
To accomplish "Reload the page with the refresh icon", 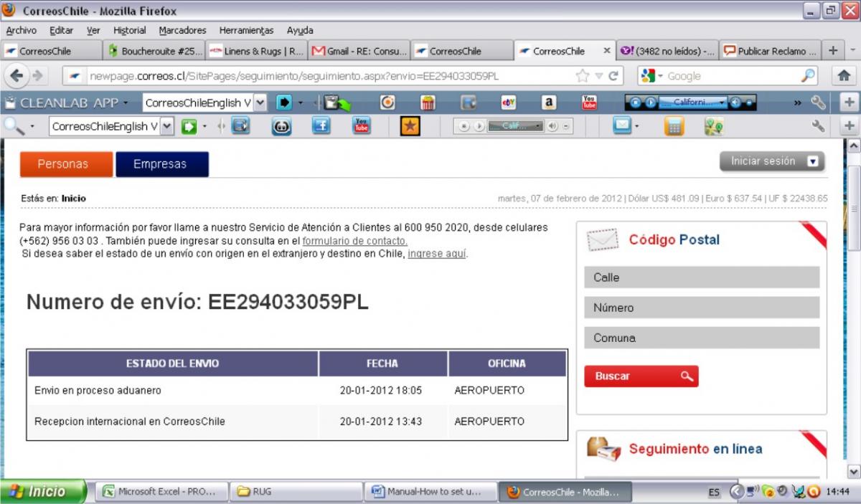I will (613, 75).
